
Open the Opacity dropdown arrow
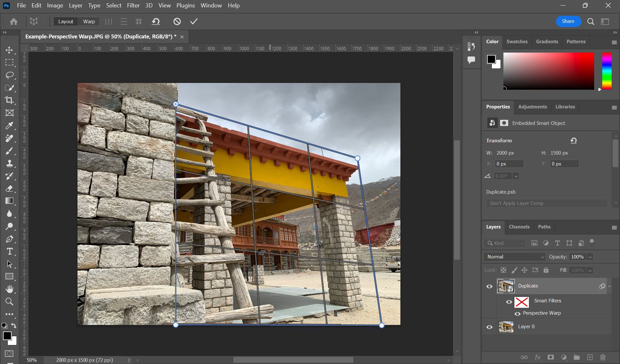coord(590,257)
